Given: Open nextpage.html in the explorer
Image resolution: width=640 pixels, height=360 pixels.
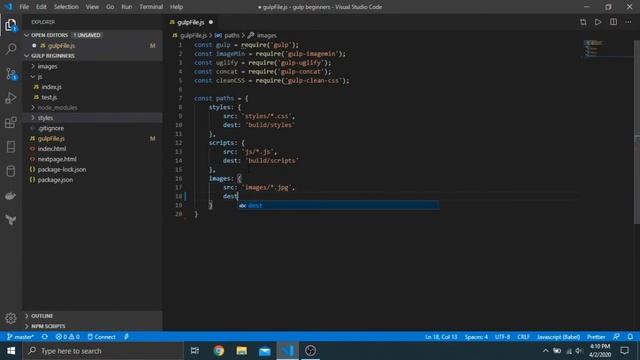Looking at the screenshot, I should (x=92, y=159).
